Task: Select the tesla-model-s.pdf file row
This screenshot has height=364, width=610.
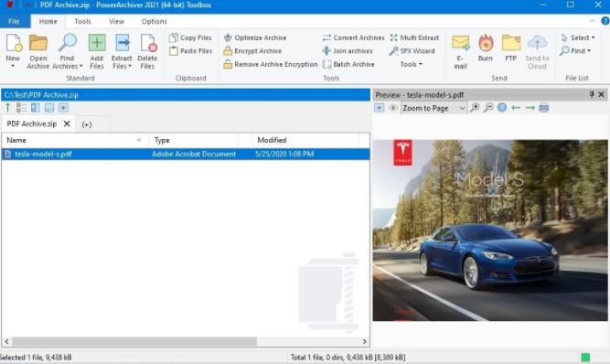Action: coord(186,154)
